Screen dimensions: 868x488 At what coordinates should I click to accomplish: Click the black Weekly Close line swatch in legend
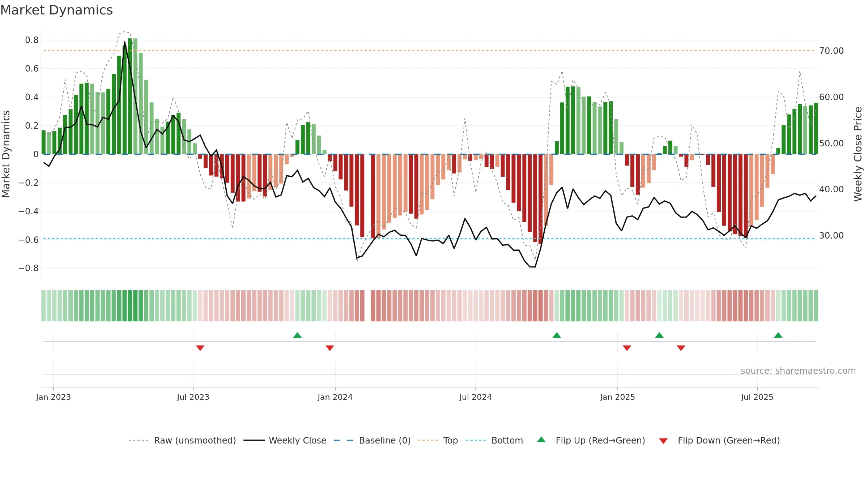pyautogui.click(x=254, y=440)
